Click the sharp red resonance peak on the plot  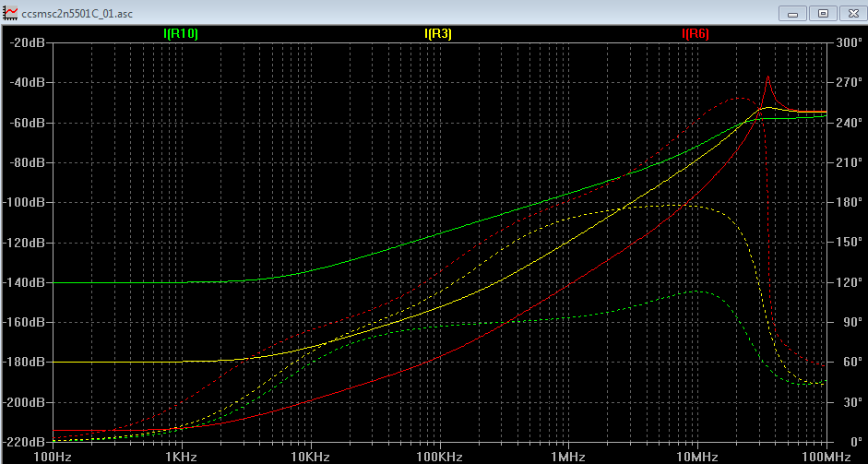[767, 77]
